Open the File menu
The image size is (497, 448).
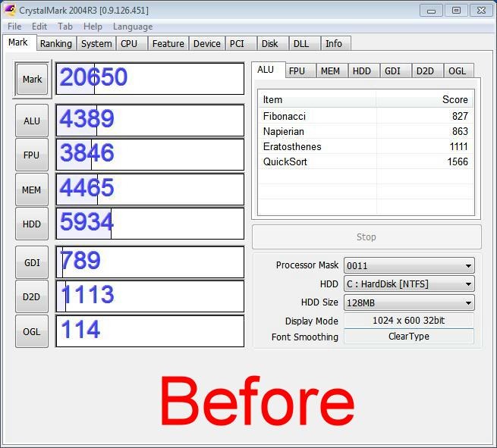point(14,27)
